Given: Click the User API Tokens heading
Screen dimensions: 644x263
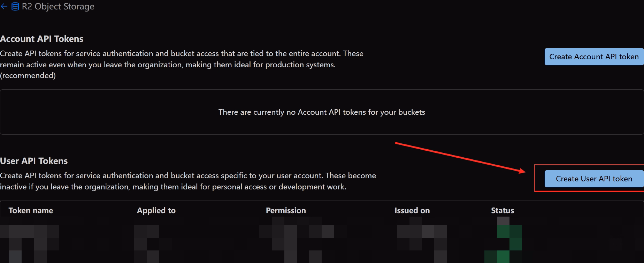Looking at the screenshot, I should tap(34, 161).
